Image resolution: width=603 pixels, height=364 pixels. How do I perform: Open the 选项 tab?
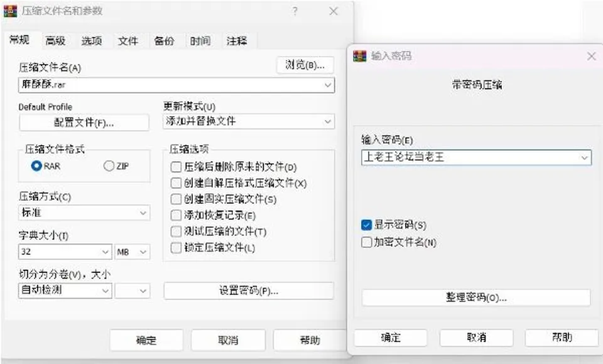[x=92, y=41]
